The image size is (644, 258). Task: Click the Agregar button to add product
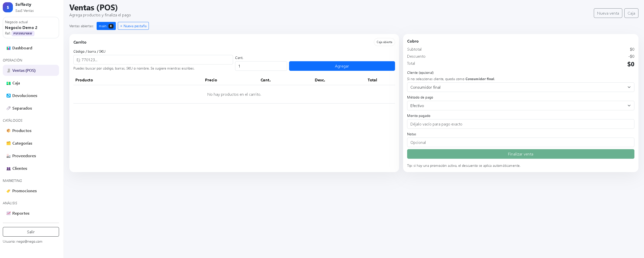point(342,66)
